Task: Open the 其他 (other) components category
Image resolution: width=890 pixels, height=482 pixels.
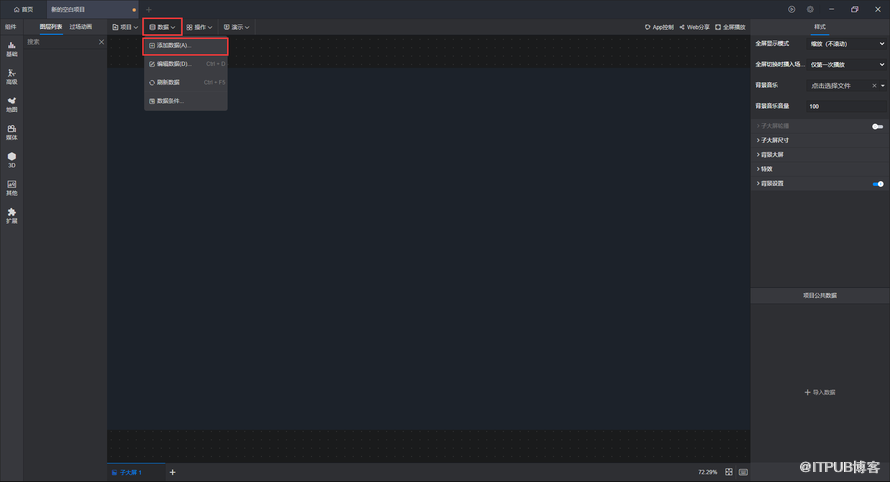Action: click(11, 188)
